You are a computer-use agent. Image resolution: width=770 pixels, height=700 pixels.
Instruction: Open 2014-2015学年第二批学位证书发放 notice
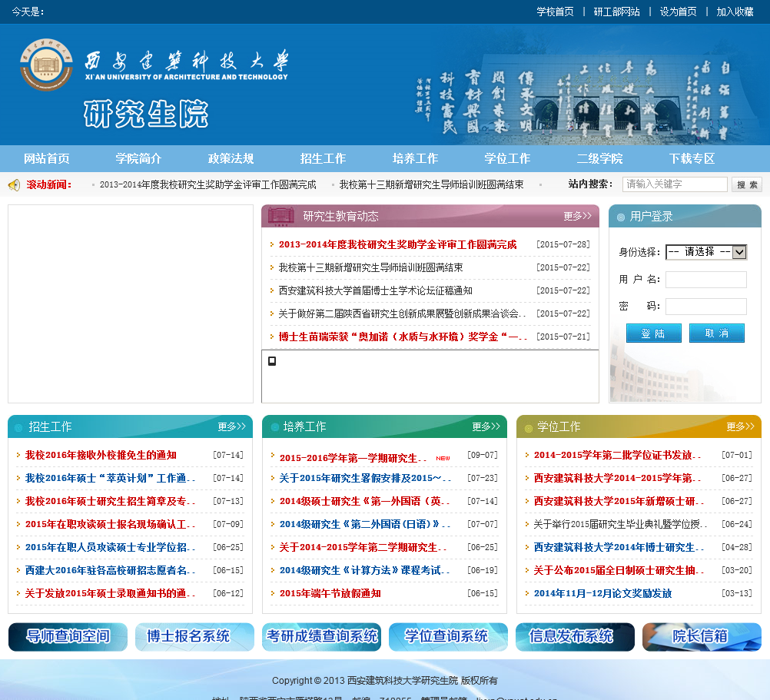(x=617, y=455)
